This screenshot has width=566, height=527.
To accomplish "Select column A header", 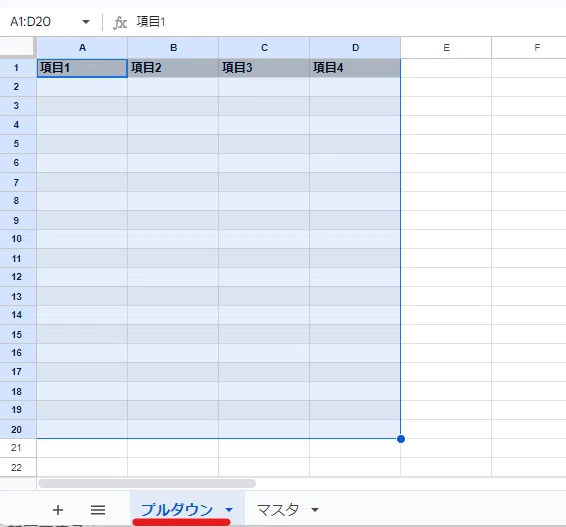I will (x=82, y=48).
